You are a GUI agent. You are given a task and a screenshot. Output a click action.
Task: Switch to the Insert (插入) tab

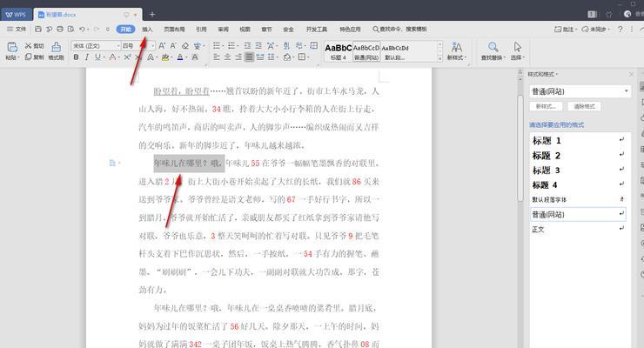pos(147,29)
